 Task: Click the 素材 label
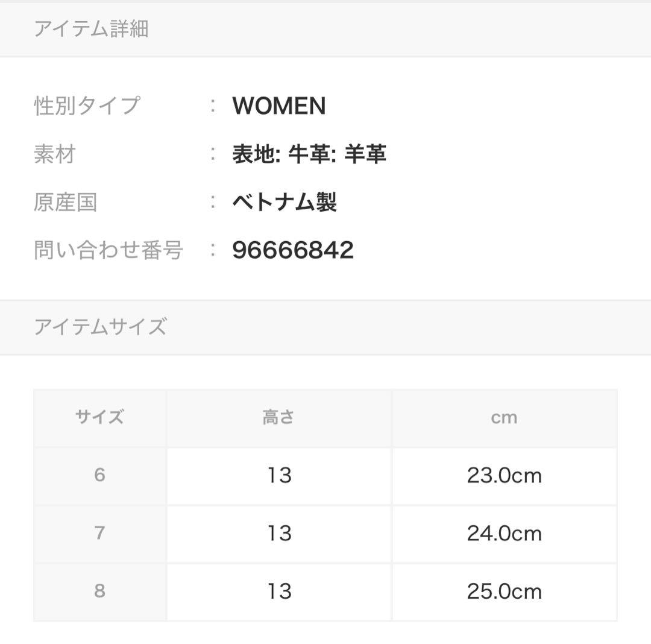(54, 154)
